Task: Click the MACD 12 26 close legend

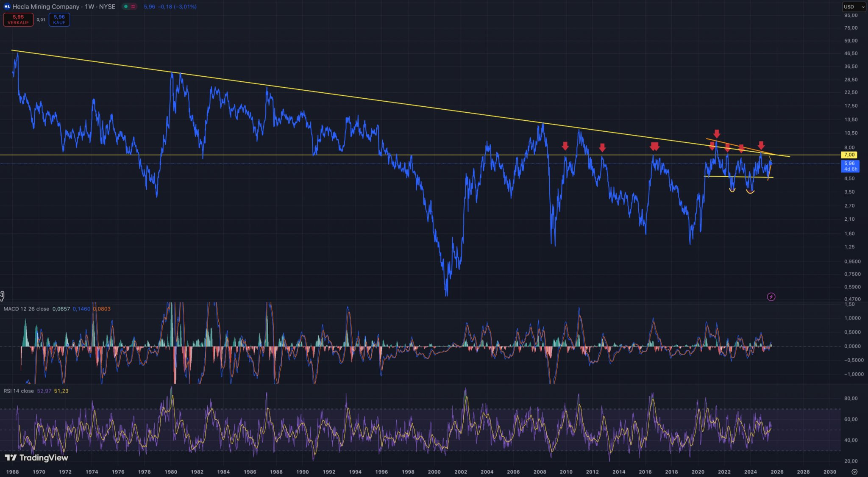Action: [x=26, y=309]
